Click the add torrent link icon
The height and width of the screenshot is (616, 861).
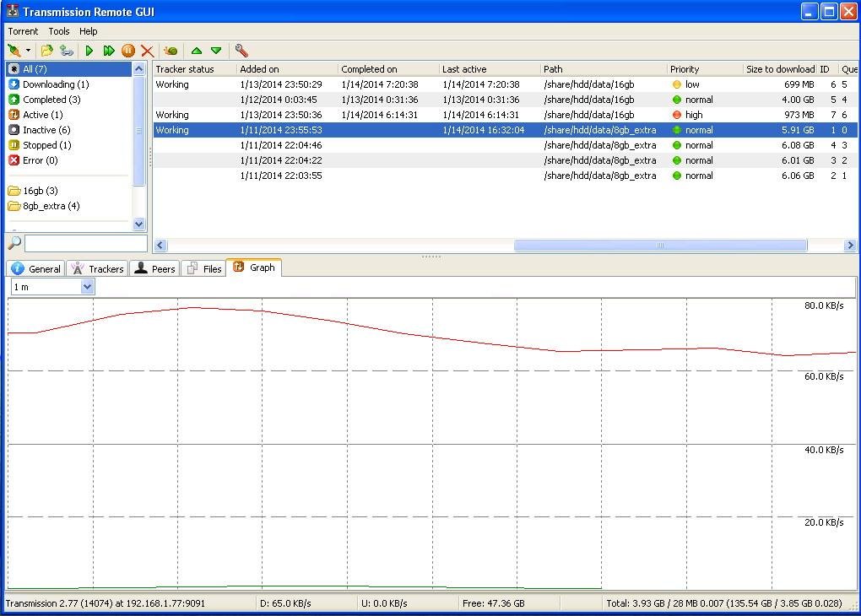click(66, 51)
